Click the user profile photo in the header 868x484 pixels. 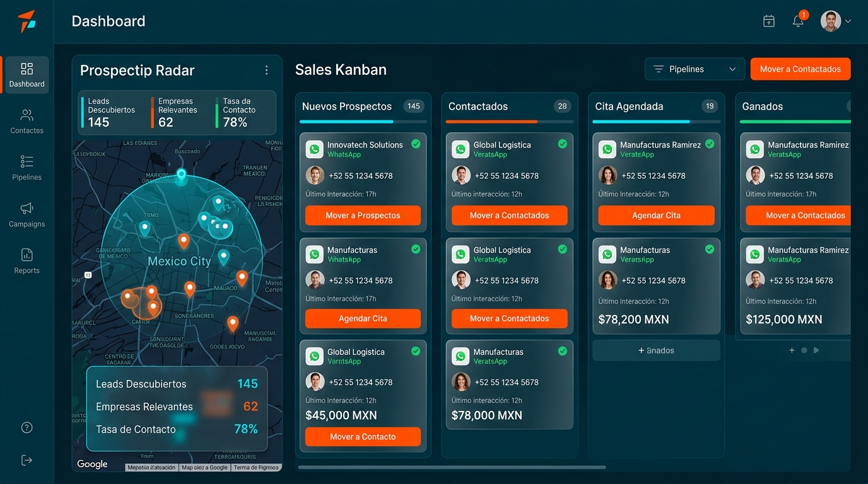[x=831, y=21]
